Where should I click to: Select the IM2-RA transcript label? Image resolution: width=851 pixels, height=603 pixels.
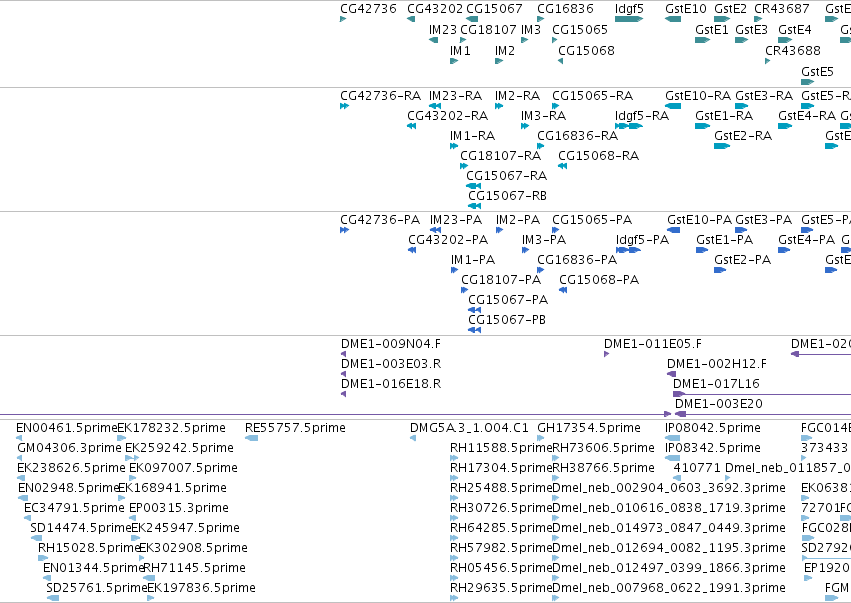click(x=517, y=96)
